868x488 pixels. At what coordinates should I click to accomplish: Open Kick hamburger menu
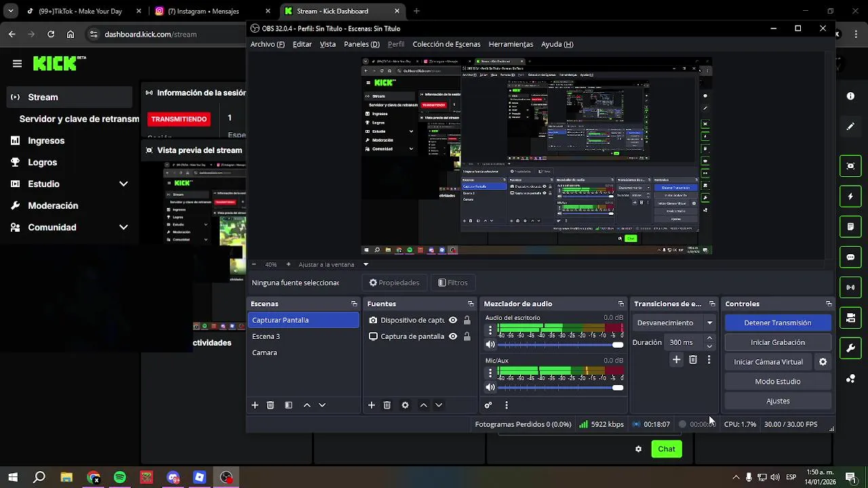click(18, 64)
